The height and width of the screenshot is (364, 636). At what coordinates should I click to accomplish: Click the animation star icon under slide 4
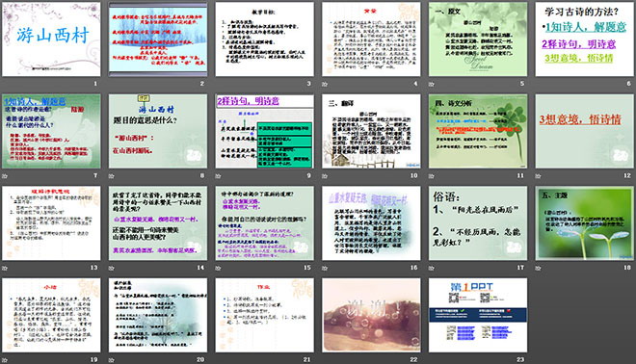(325, 84)
